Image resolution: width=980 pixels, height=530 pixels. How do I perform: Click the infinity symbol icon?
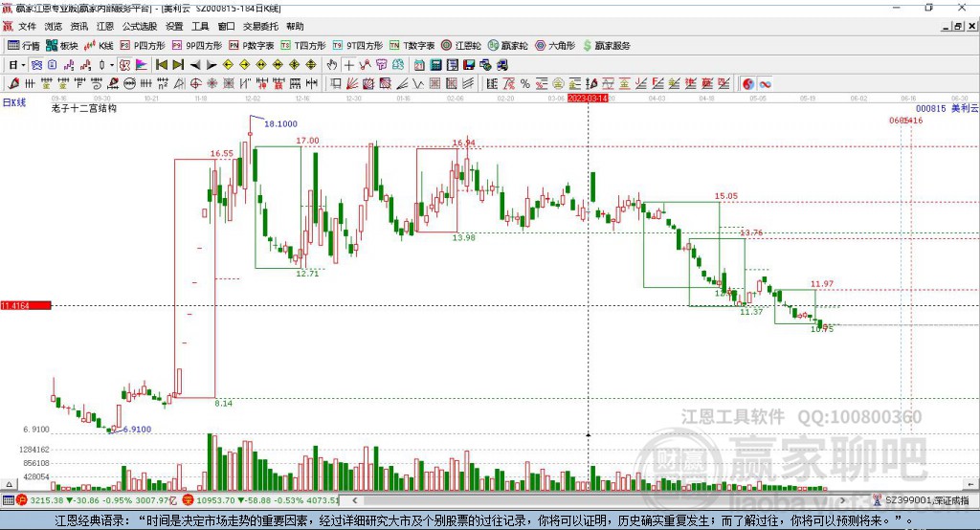765,83
